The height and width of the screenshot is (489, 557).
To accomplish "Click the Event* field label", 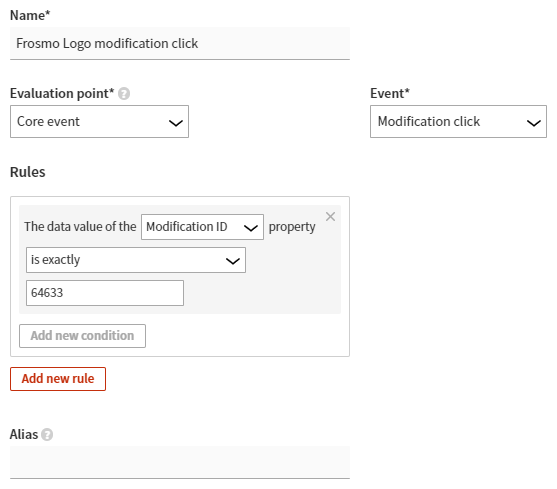I will tap(390, 93).
